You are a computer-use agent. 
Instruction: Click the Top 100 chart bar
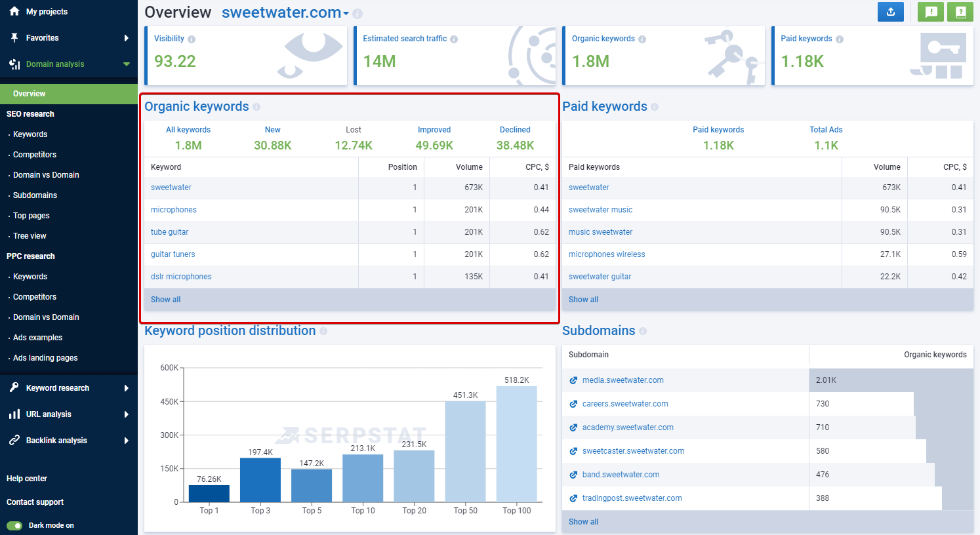(516, 445)
